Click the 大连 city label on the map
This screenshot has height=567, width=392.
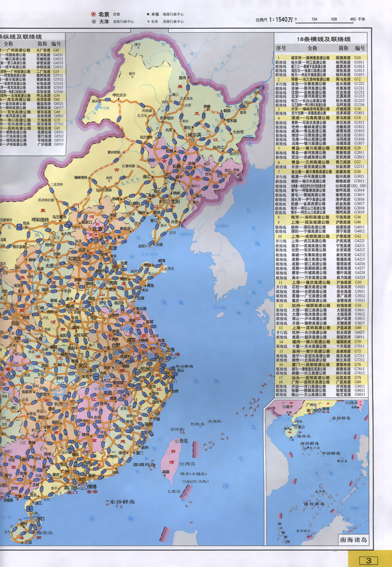pyautogui.click(x=159, y=244)
